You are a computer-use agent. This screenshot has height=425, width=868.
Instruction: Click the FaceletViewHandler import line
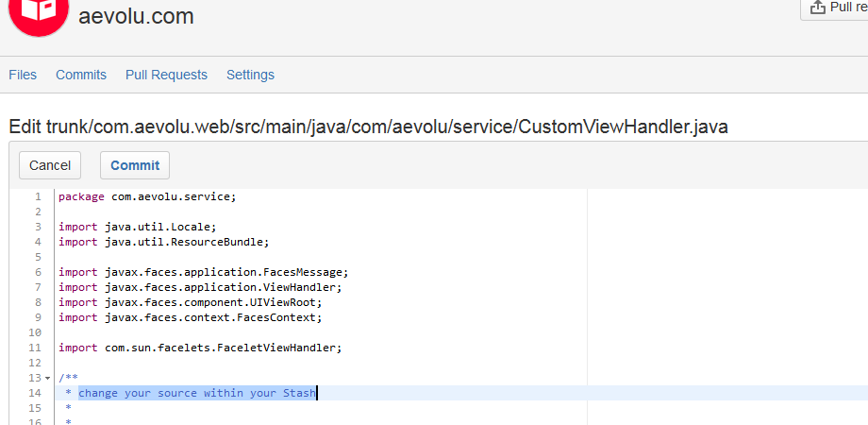click(200, 348)
